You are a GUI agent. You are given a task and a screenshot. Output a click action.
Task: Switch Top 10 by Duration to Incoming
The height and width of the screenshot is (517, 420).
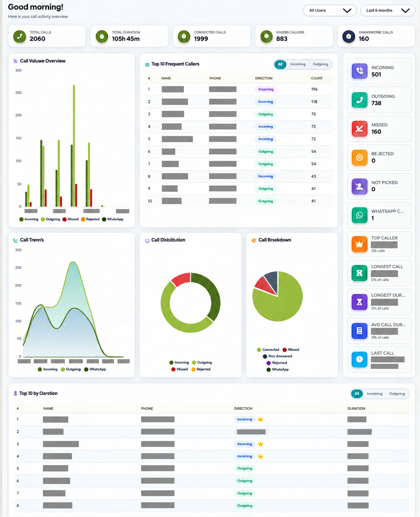[375, 394]
